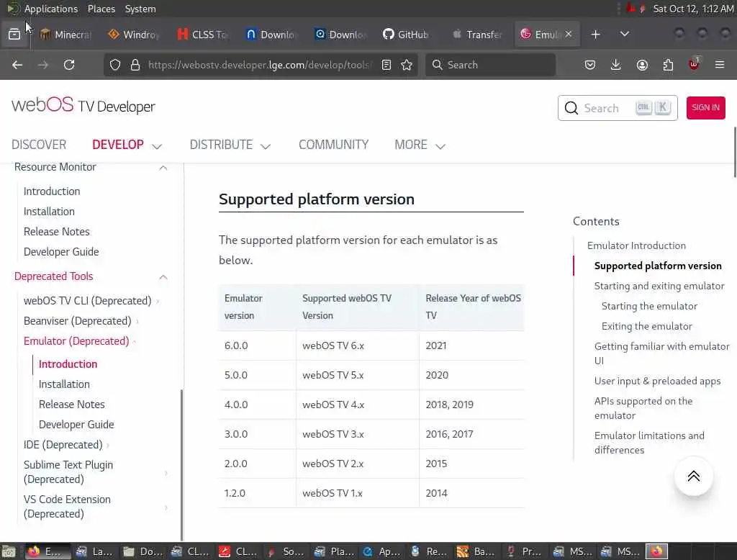The height and width of the screenshot is (560, 737).
Task: Jump to Emulator limitations and differences
Action: click(649, 443)
